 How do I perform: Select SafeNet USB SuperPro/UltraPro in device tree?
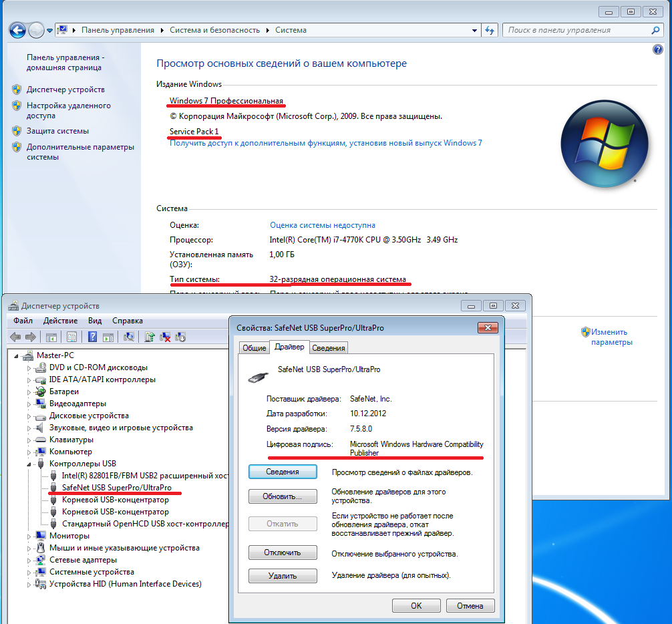point(117,488)
